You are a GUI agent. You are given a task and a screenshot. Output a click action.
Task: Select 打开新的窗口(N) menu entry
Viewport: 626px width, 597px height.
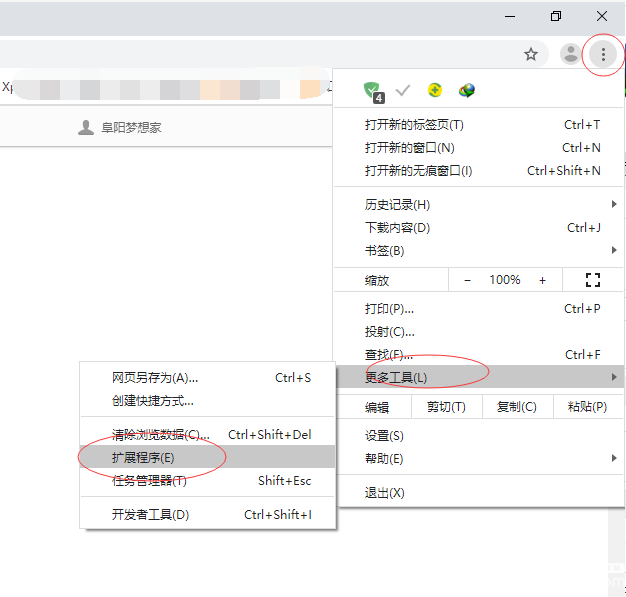tap(479, 148)
